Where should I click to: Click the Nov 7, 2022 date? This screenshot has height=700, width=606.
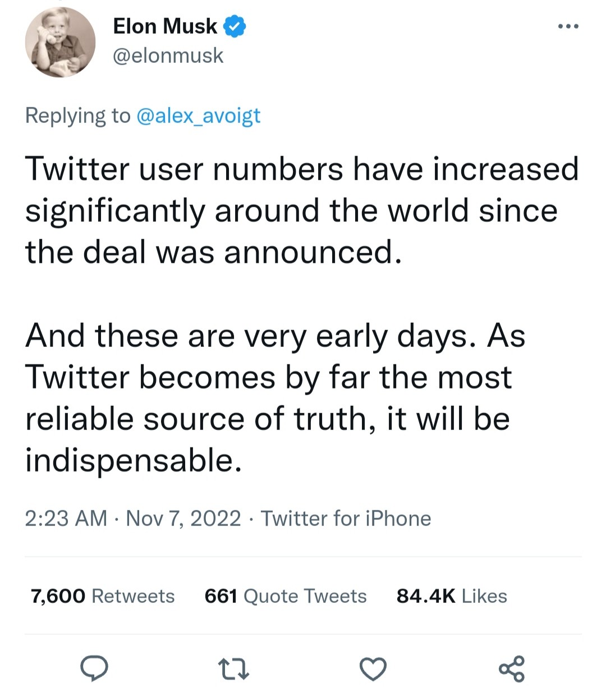tap(183, 518)
